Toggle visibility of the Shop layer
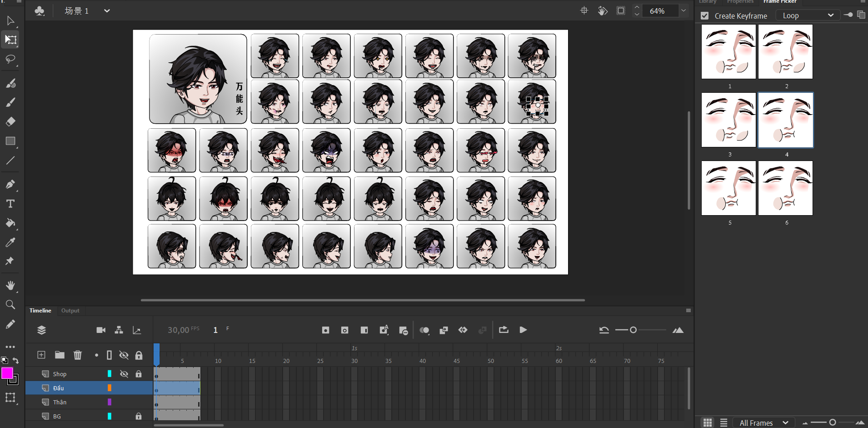This screenshot has width=868, height=428. click(x=124, y=374)
